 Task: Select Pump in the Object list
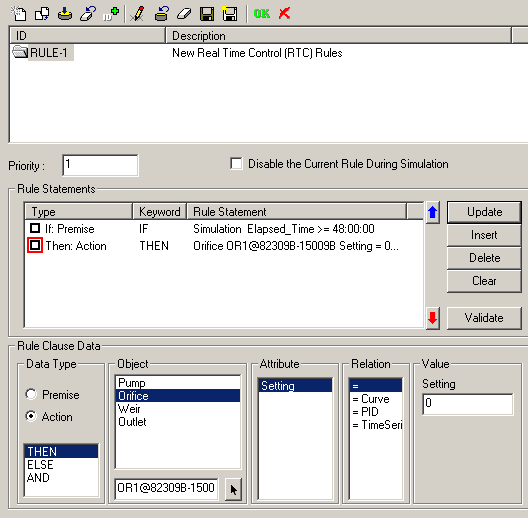[x=178, y=383]
